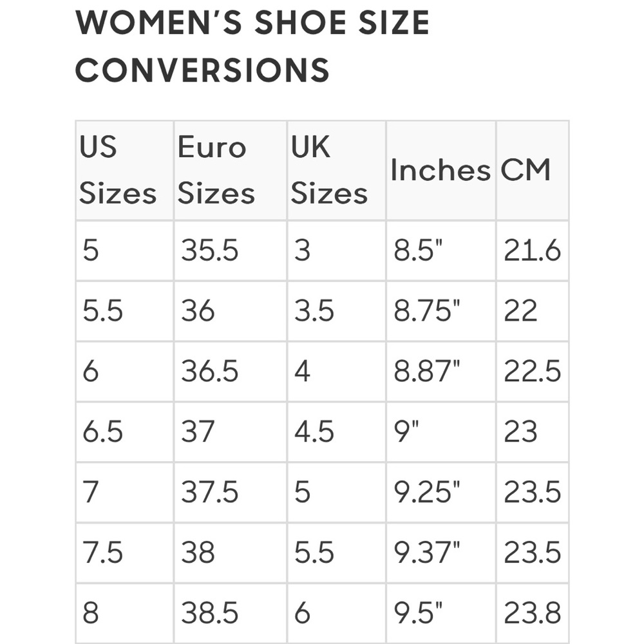The image size is (644, 644).
Task: Select the US Sizes column header
Action: coord(125,170)
